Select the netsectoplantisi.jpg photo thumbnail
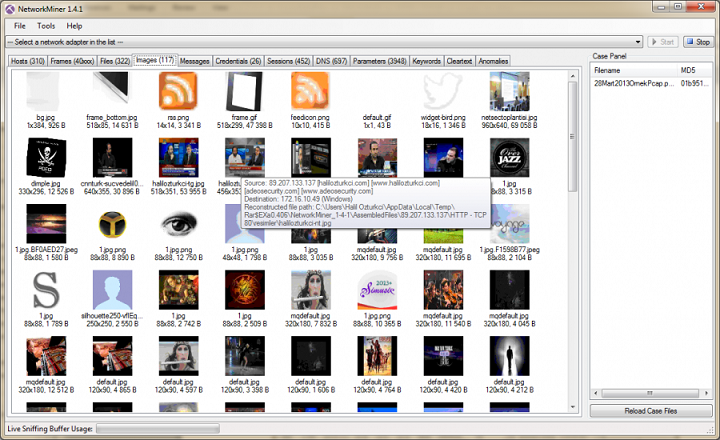This screenshot has height=440, width=720. pyautogui.click(x=509, y=91)
